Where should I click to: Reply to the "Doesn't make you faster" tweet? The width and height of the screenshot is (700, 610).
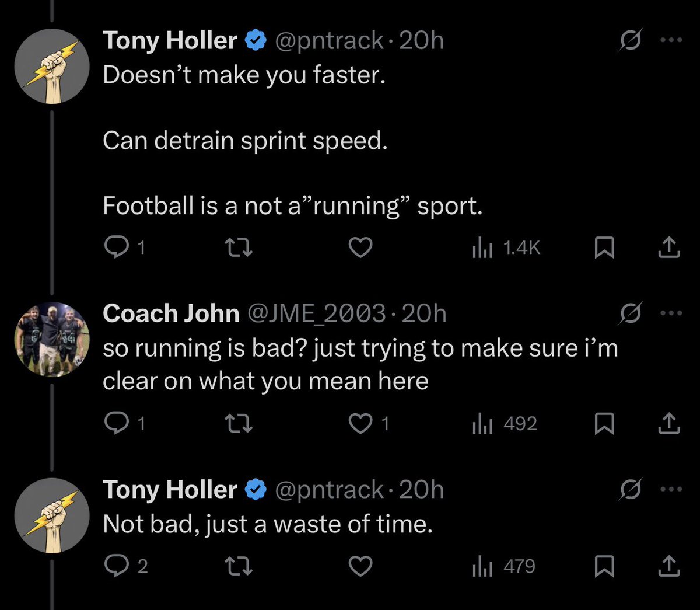point(124,248)
